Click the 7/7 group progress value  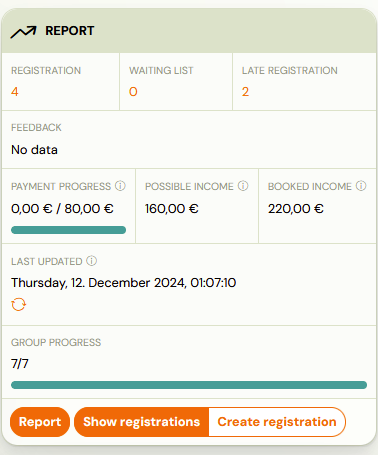[20, 364]
